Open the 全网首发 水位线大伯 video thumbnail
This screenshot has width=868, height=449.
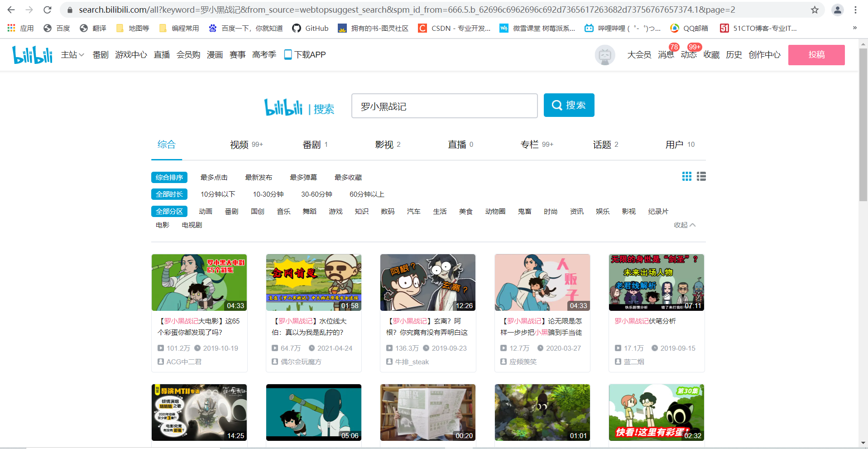[x=314, y=282]
